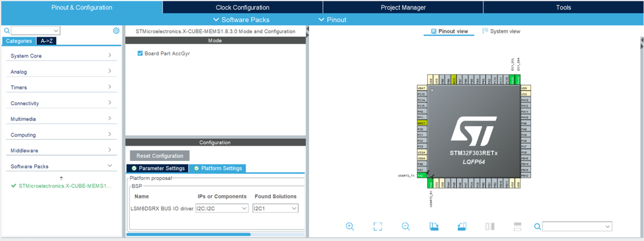The height and width of the screenshot is (241, 644).
Task: Open the Pinout dropdown menu
Action: click(333, 20)
